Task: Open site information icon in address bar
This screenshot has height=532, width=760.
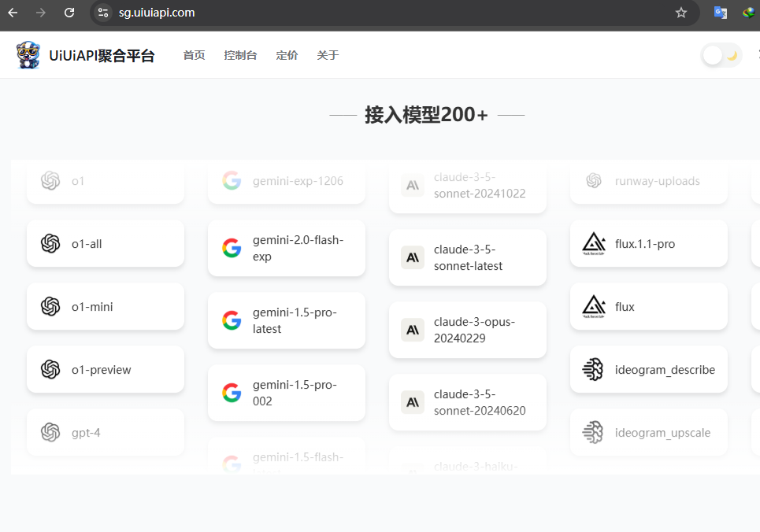Action: click(x=102, y=13)
